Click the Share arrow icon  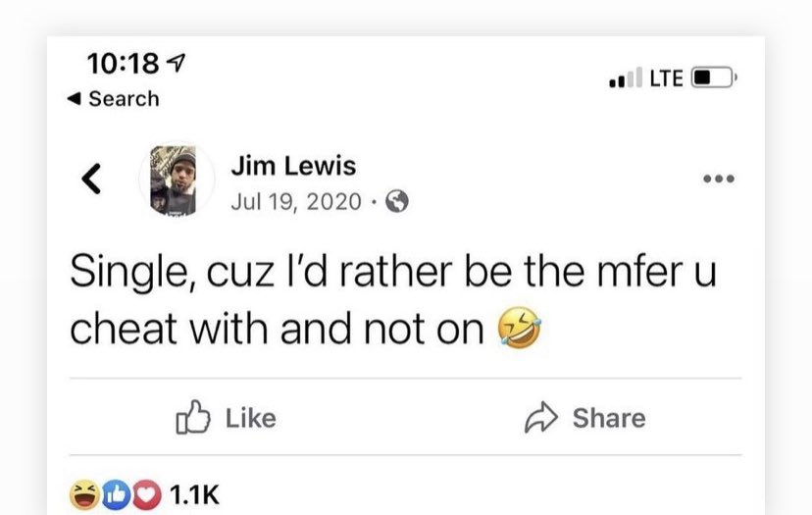pyautogui.click(x=541, y=417)
